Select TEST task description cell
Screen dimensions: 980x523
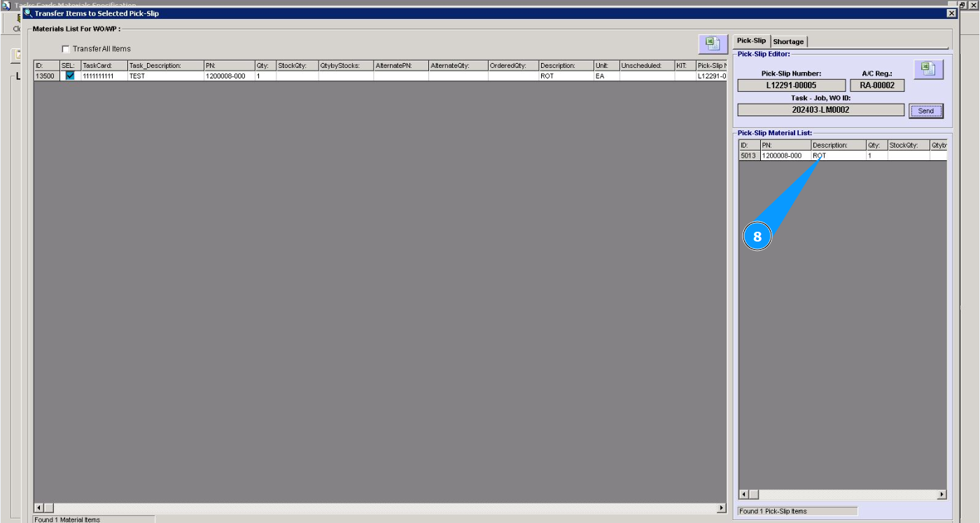(x=165, y=76)
